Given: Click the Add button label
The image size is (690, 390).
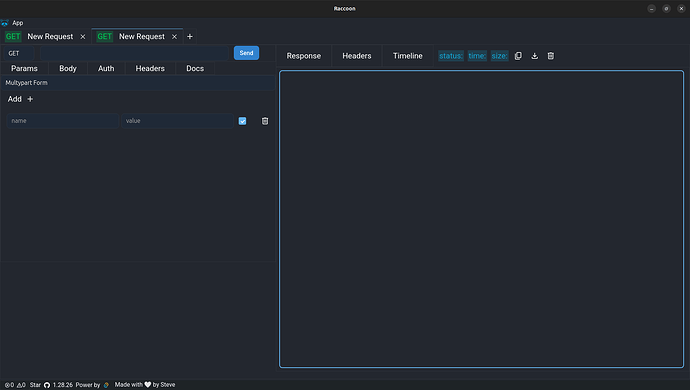Looking at the screenshot, I should (15, 99).
